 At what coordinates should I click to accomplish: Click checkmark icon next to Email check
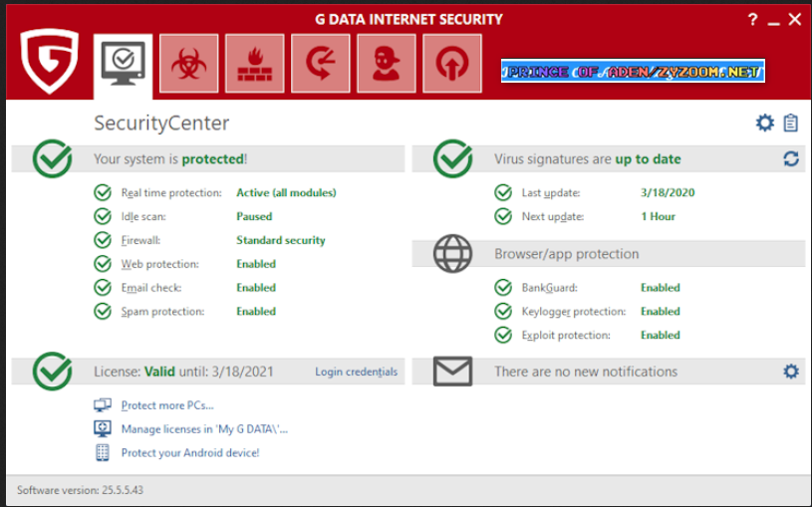click(103, 287)
